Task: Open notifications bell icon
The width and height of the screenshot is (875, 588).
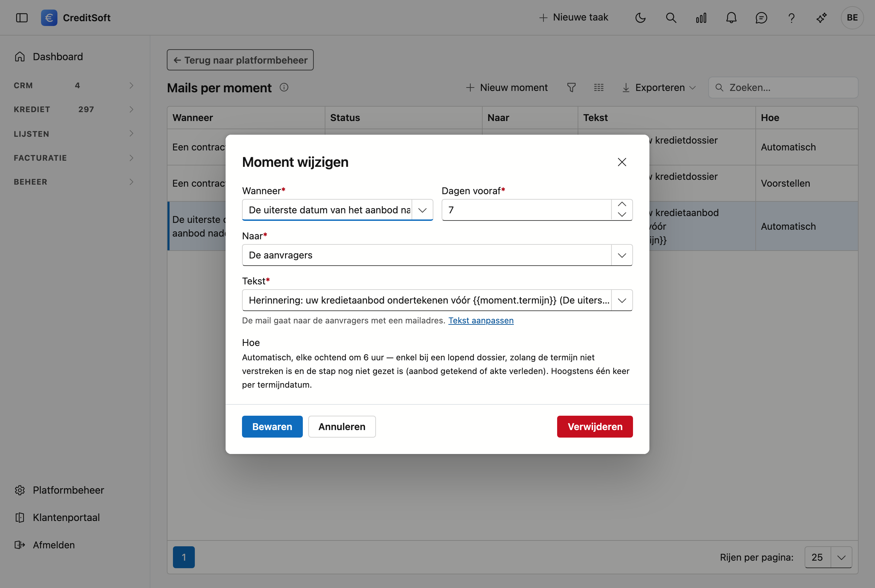Action: pyautogui.click(x=731, y=18)
